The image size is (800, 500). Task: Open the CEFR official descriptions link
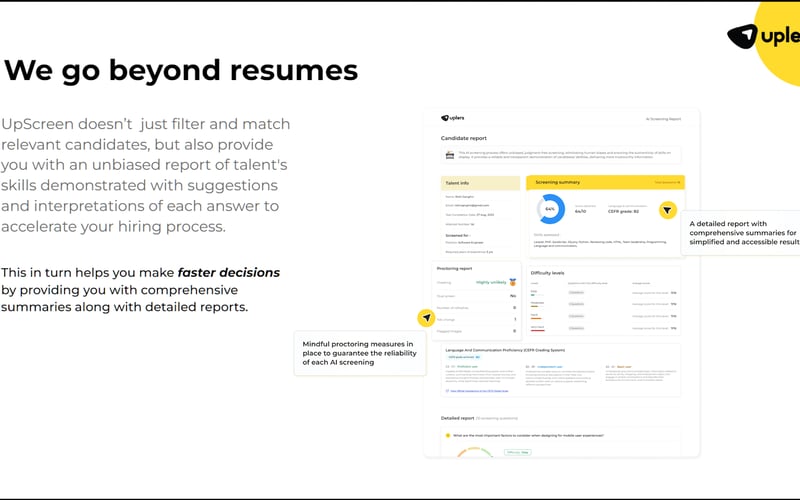479,391
